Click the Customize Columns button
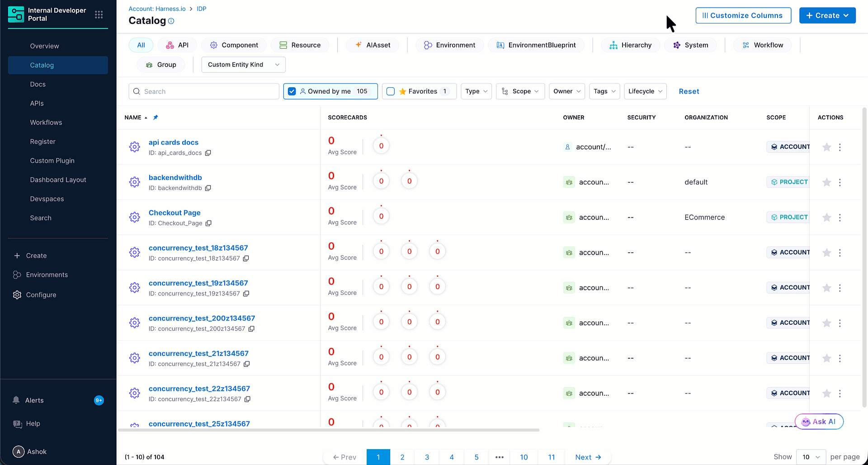Viewport: 868px width, 465px height. [743, 15]
